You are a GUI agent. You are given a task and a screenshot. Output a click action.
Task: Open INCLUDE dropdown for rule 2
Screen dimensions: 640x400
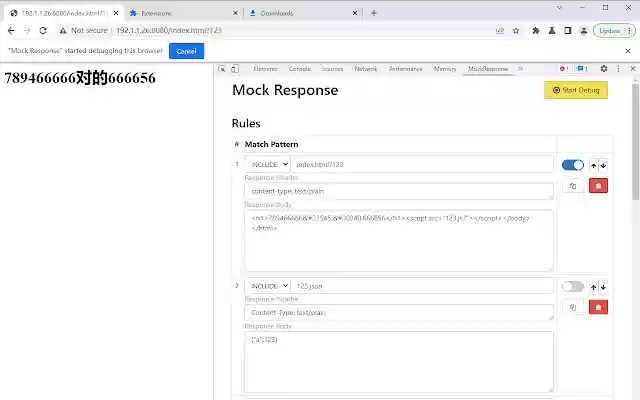pos(267,286)
